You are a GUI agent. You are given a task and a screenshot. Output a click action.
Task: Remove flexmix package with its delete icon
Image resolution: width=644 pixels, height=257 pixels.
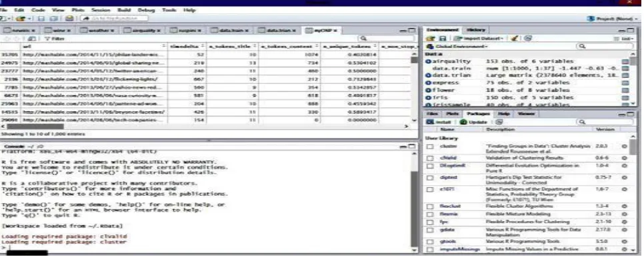pos(624,214)
